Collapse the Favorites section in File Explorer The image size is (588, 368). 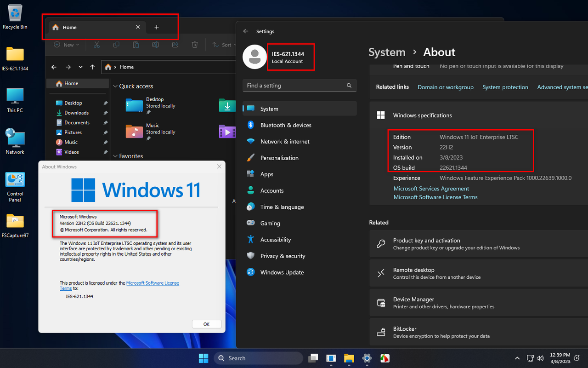115,156
